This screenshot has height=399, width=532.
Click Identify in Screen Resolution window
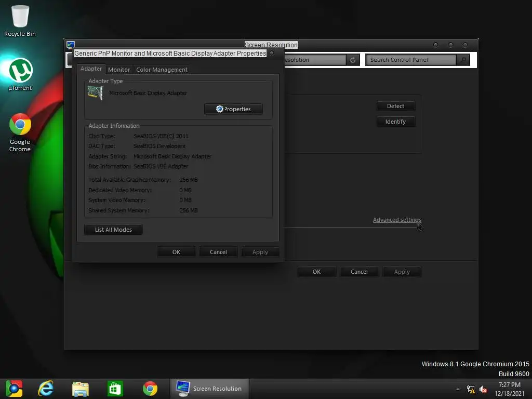coord(395,122)
